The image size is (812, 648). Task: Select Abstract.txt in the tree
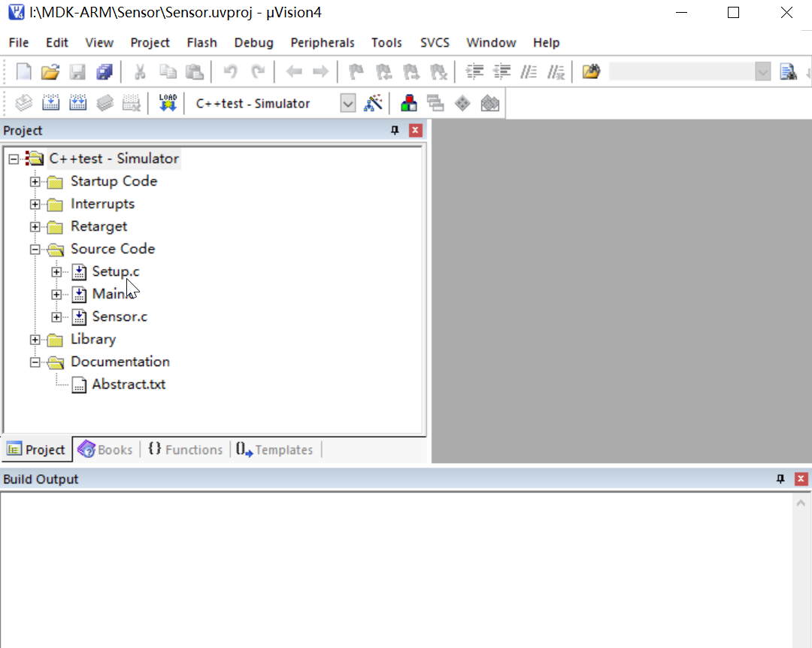pos(129,384)
